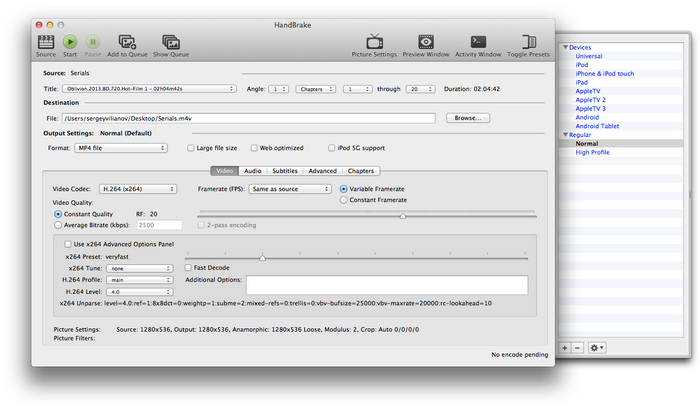This screenshot has height=410, width=700.
Task: Enable the Web optimized checkbox
Action: point(255,148)
